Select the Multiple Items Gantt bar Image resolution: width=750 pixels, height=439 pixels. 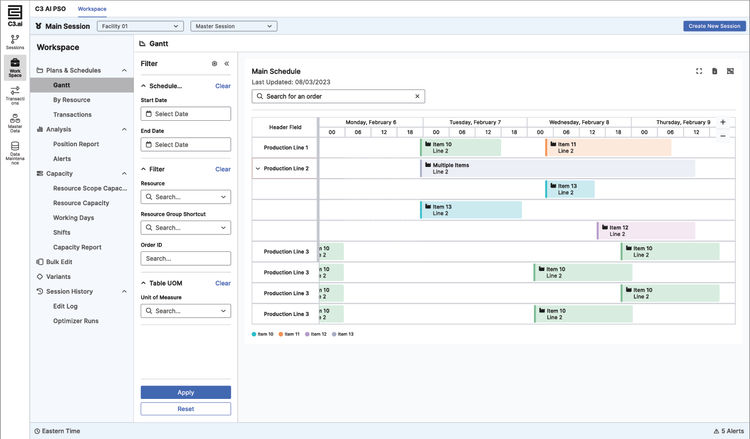[x=557, y=168]
